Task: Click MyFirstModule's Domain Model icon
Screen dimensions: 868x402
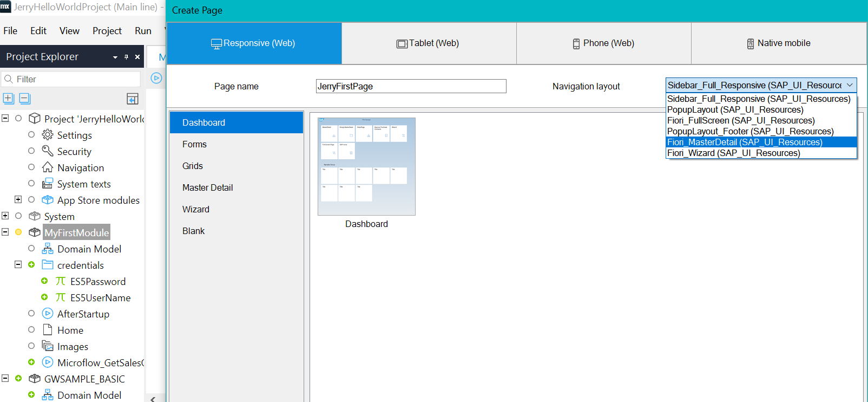Action: (x=48, y=249)
